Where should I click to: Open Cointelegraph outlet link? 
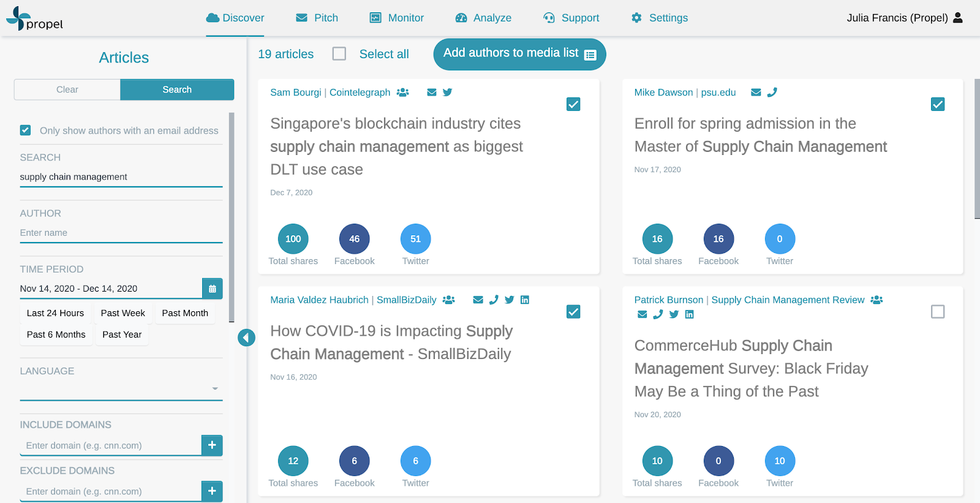(360, 93)
